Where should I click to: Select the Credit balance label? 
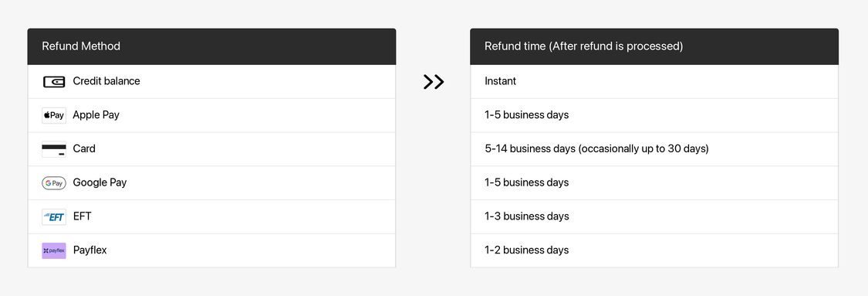106,81
